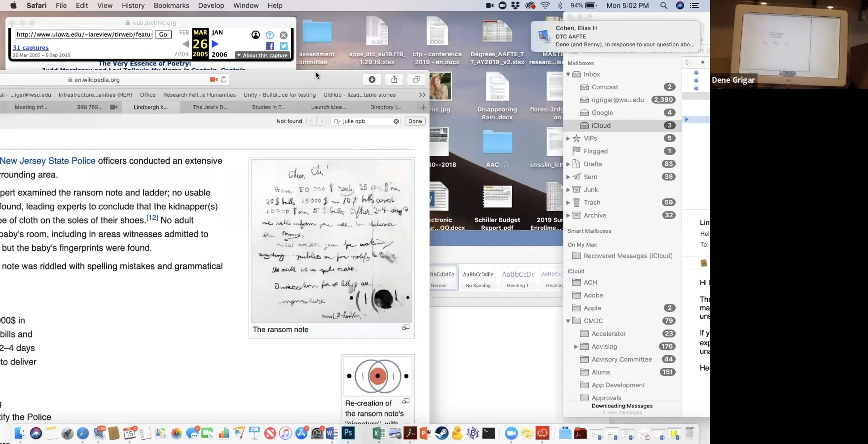
Task: Click the Share icon in Safari
Action: coord(394,80)
